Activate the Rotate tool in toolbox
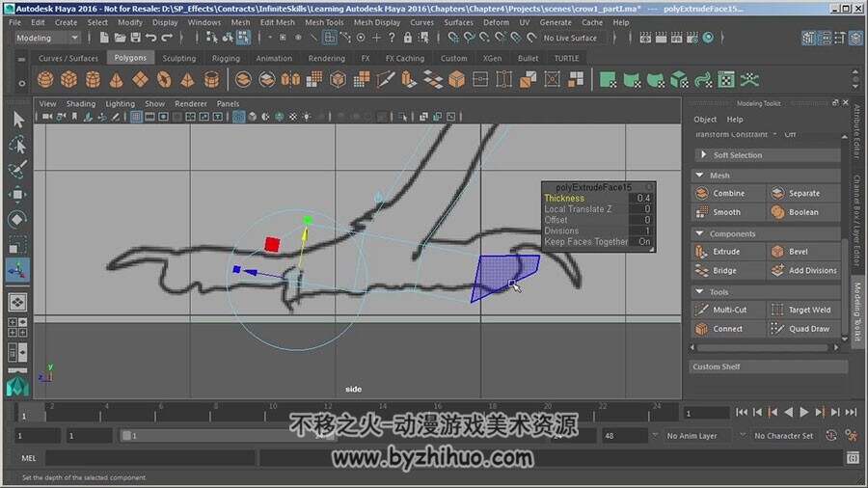 pyautogui.click(x=18, y=219)
